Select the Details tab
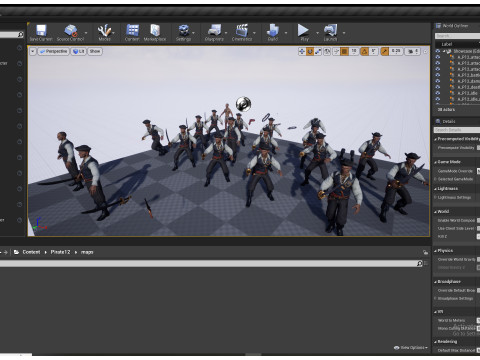The width and height of the screenshot is (480, 360). coord(446,121)
